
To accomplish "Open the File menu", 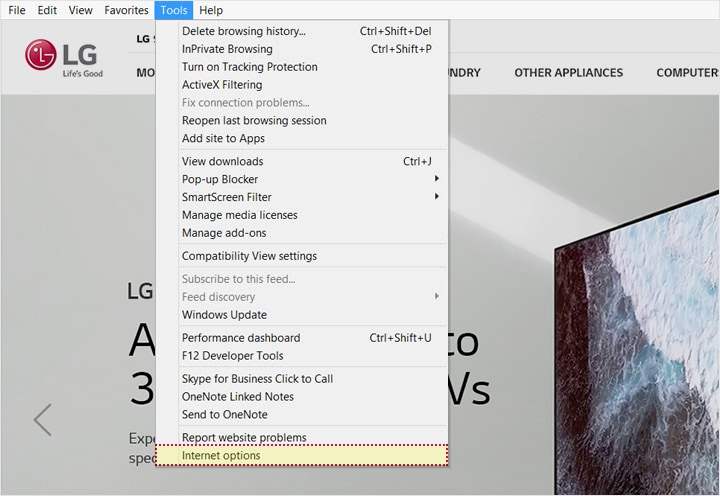I will [x=17, y=10].
